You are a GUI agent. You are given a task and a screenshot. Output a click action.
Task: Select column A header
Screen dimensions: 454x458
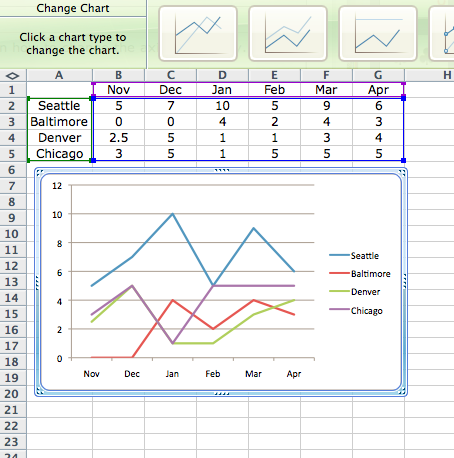(59, 75)
